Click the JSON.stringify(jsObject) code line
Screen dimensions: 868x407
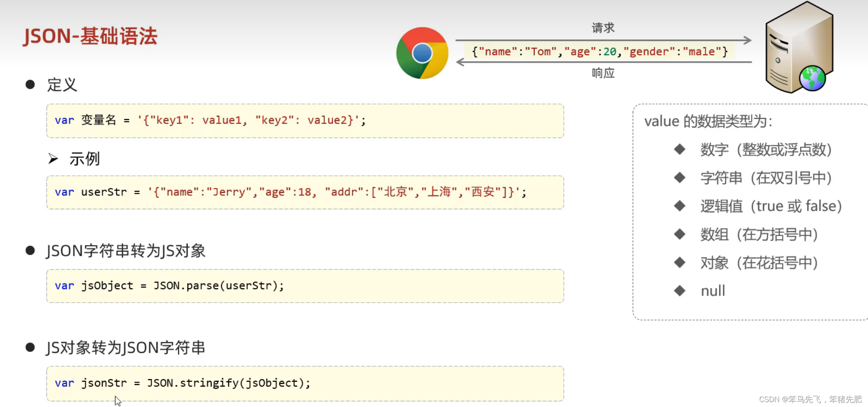pyautogui.click(x=183, y=383)
